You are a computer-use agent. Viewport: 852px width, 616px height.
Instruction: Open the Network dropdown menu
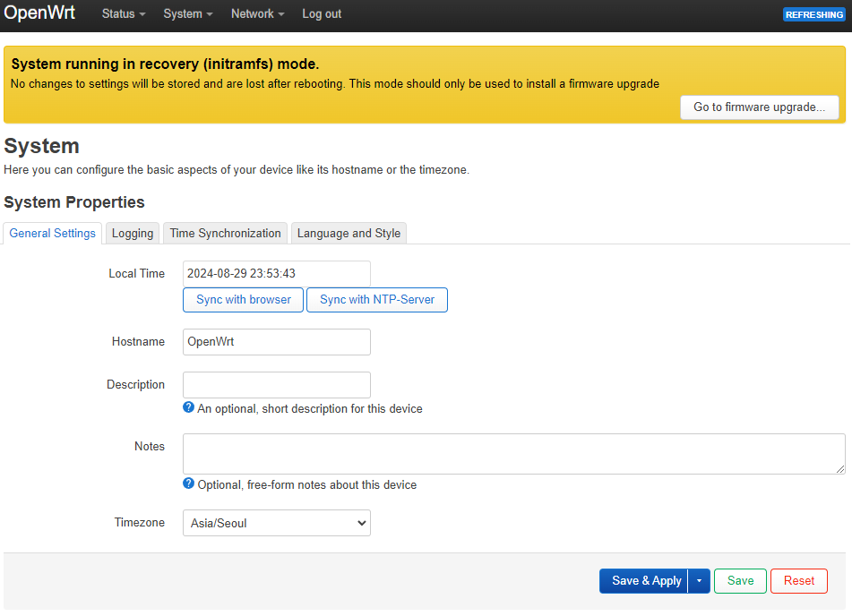pyautogui.click(x=257, y=14)
